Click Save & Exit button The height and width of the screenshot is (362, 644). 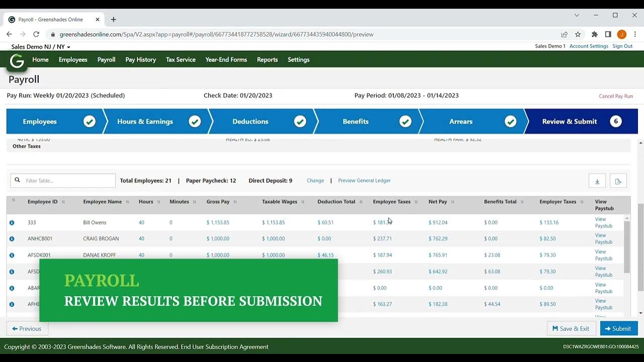pos(571,328)
